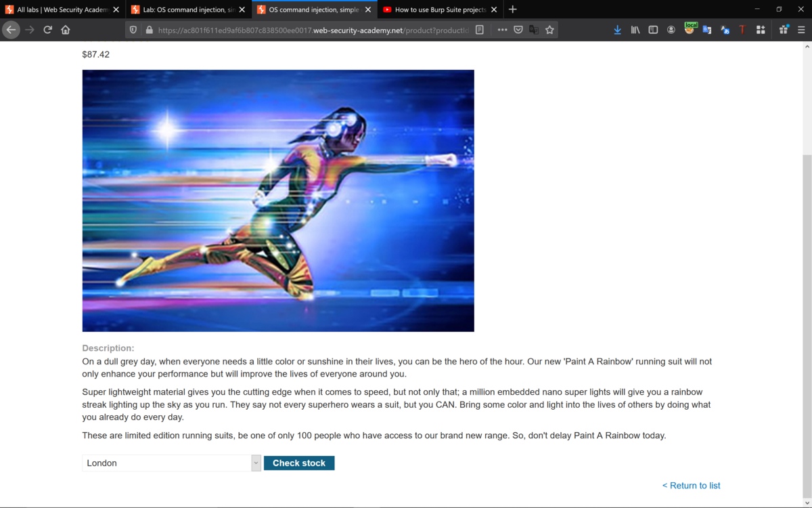
Task: Switch to Lab: OS command injection tab
Action: (x=188, y=9)
